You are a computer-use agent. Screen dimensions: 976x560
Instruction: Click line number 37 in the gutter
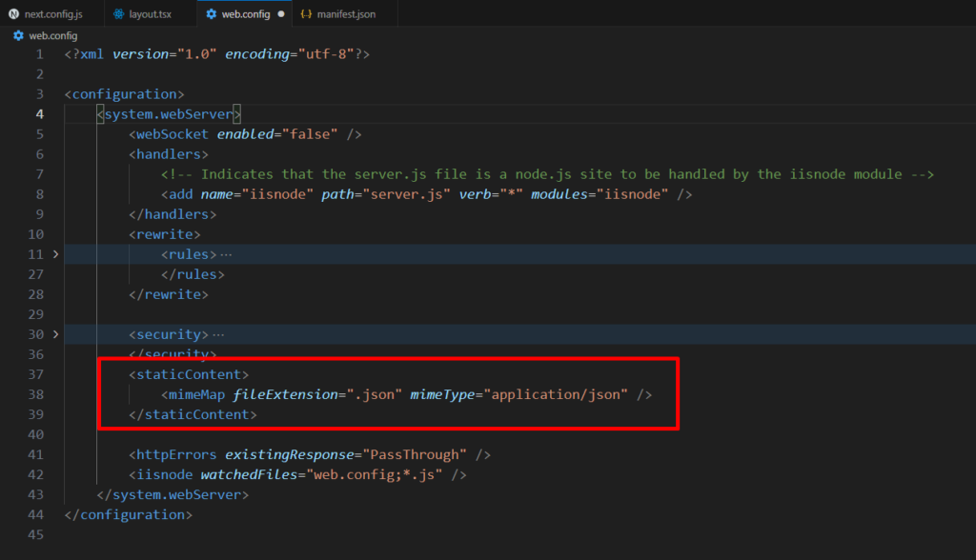click(x=36, y=373)
